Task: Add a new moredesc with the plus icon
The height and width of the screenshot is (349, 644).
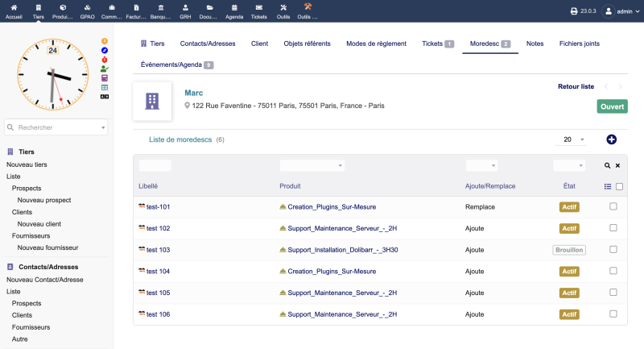Action: coord(611,139)
